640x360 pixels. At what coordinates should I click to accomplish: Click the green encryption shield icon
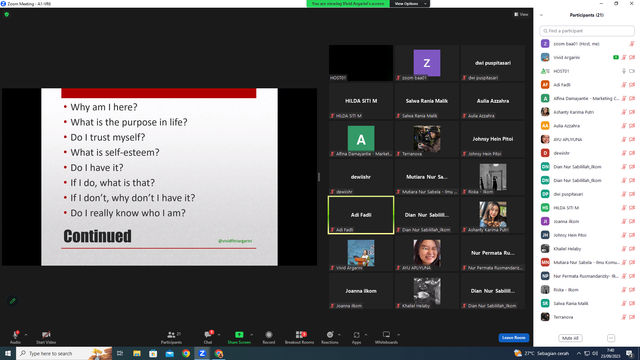coord(7,14)
